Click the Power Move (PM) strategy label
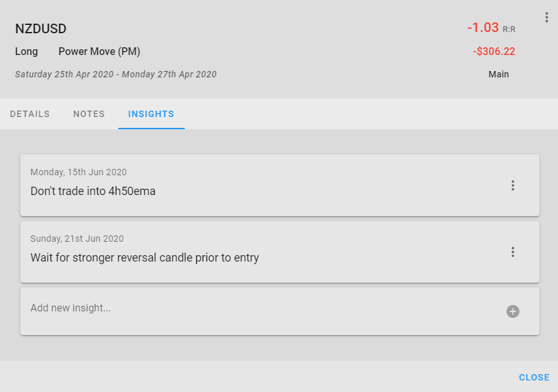The width and height of the screenshot is (558, 392). point(99,52)
